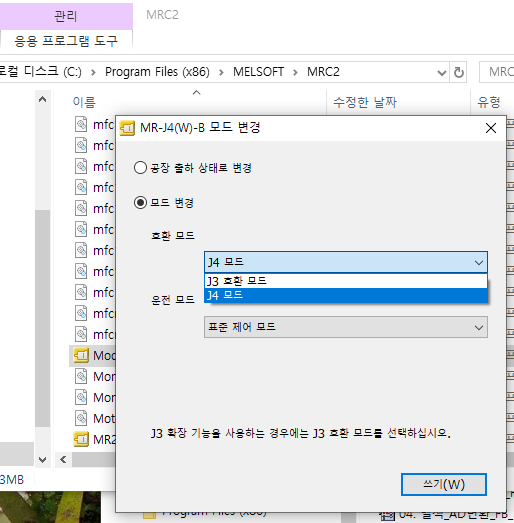The width and height of the screenshot is (514, 523).
Task: Expand the chevron after MELSOFT breadcrumb
Action: point(295,72)
